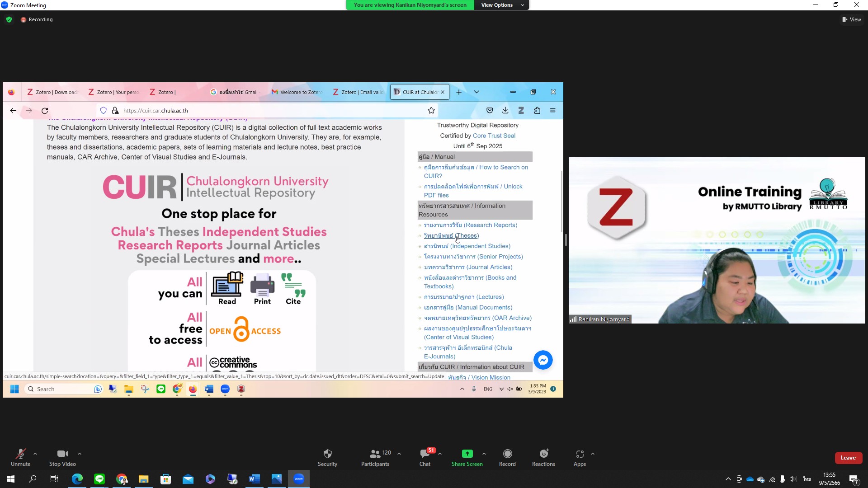The height and width of the screenshot is (488, 868).
Task: Click Core Trust Seal link
Action: [x=494, y=136]
